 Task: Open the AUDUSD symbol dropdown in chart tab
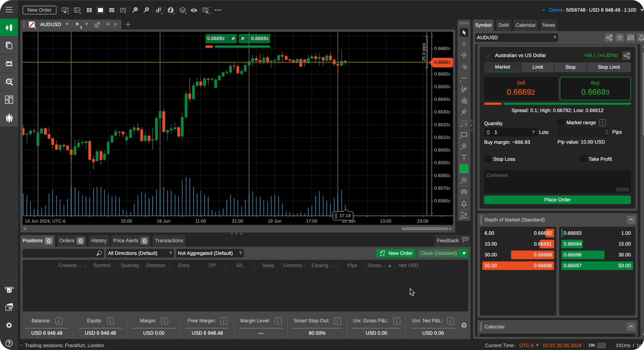[67, 24]
